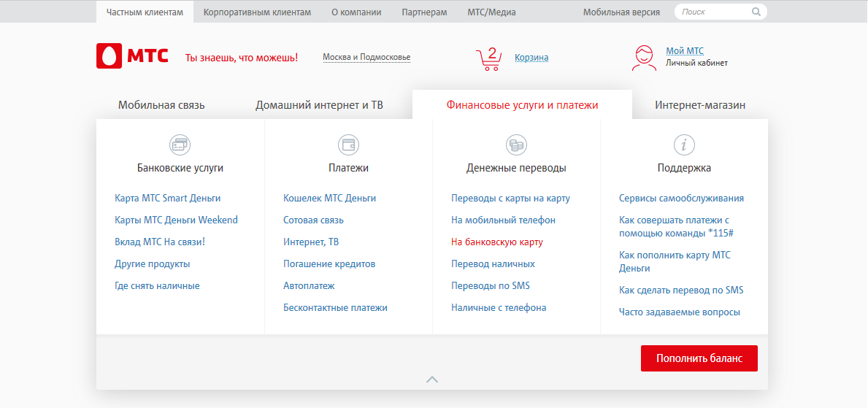Open Банковские услуги heading

click(x=180, y=169)
